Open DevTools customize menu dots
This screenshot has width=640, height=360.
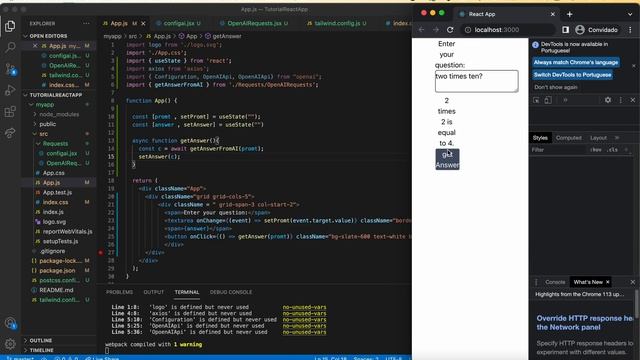pyautogui.click(x=621, y=100)
